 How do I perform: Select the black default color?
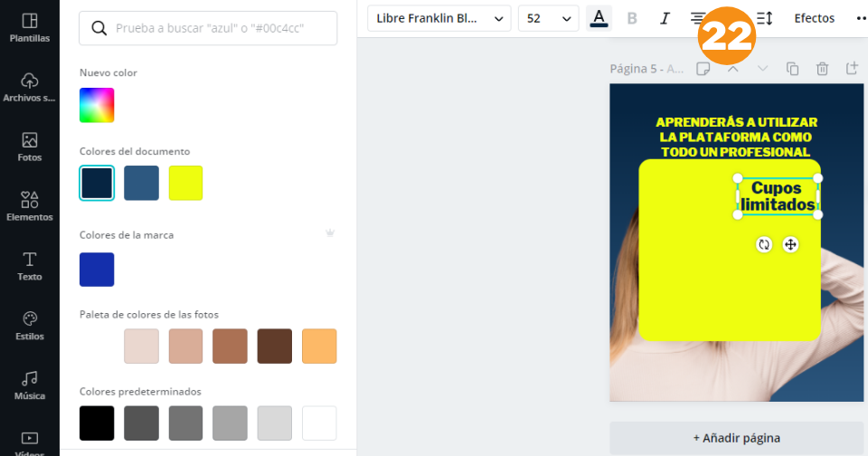point(97,423)
